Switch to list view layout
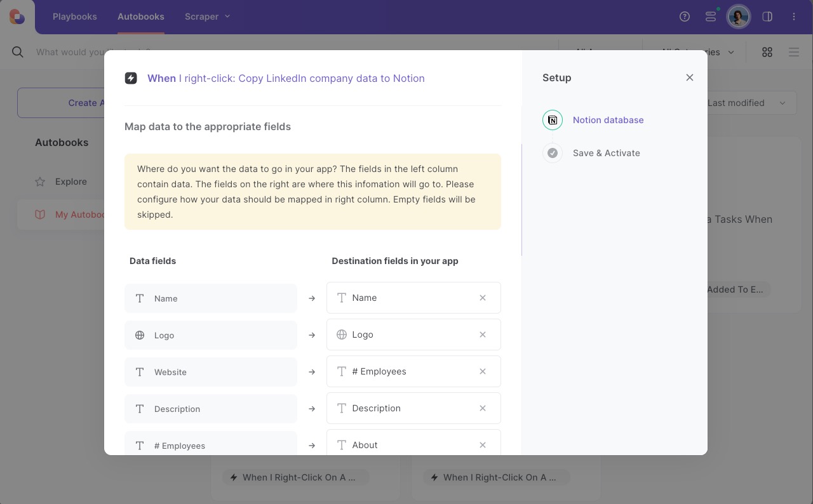813x504 pixels. click(x=794, y=52)
